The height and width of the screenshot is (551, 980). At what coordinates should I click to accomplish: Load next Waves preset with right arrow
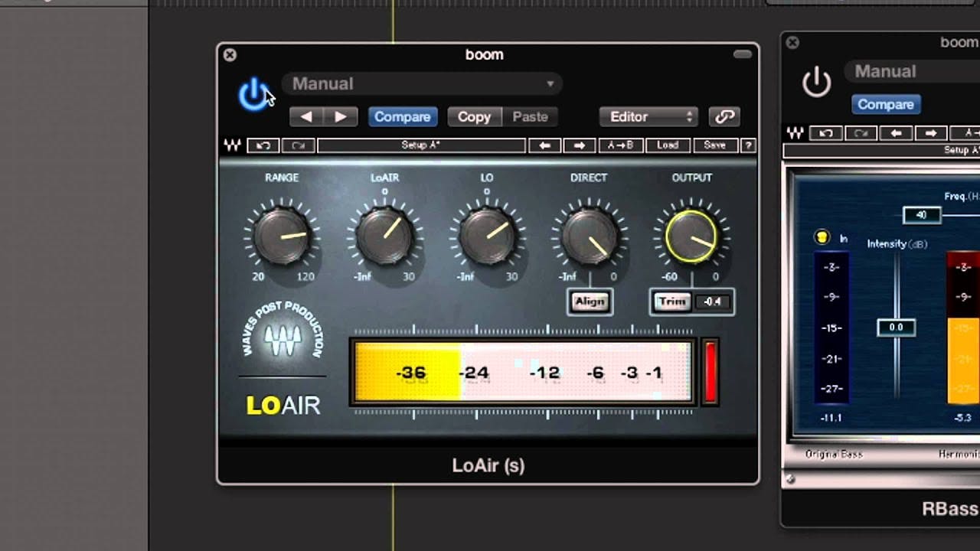[580, 145]
